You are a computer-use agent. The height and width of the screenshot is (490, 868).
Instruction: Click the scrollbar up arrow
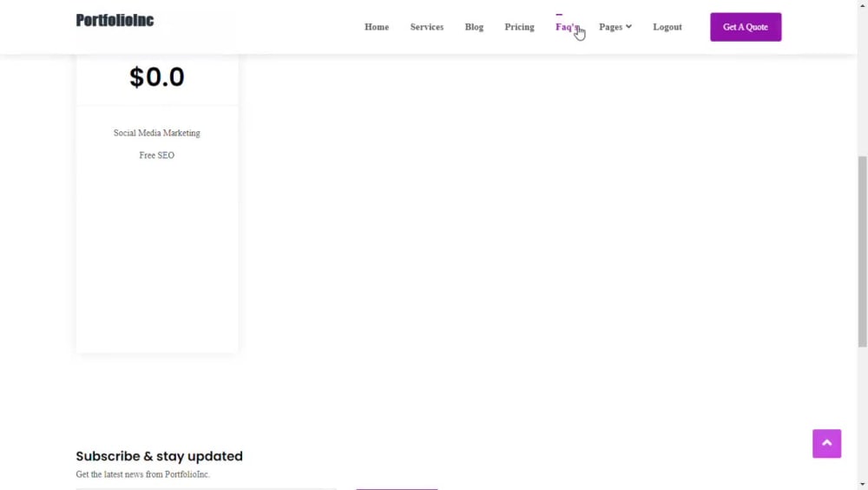pyautogui.click(x=863, y=4)
